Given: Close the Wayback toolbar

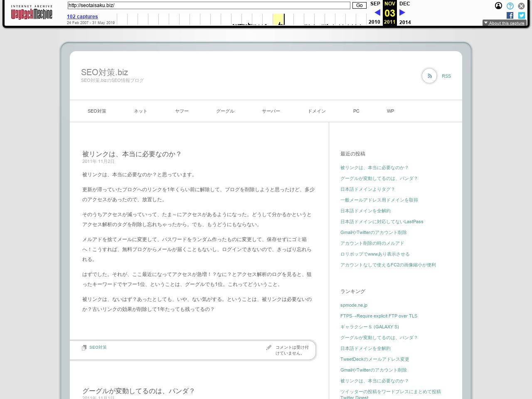Looking at the screenshot, I should 521,6.
